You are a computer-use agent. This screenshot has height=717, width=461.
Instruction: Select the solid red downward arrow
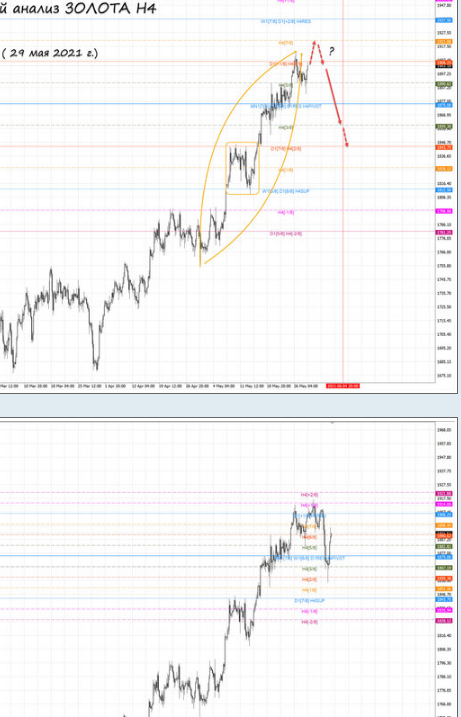tap(332, 95)
